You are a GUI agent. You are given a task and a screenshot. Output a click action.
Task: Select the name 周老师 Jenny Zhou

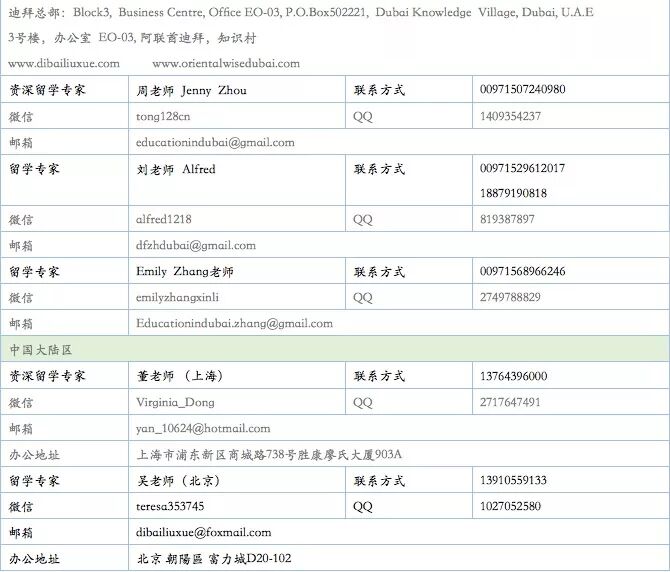tap(191, 90)
